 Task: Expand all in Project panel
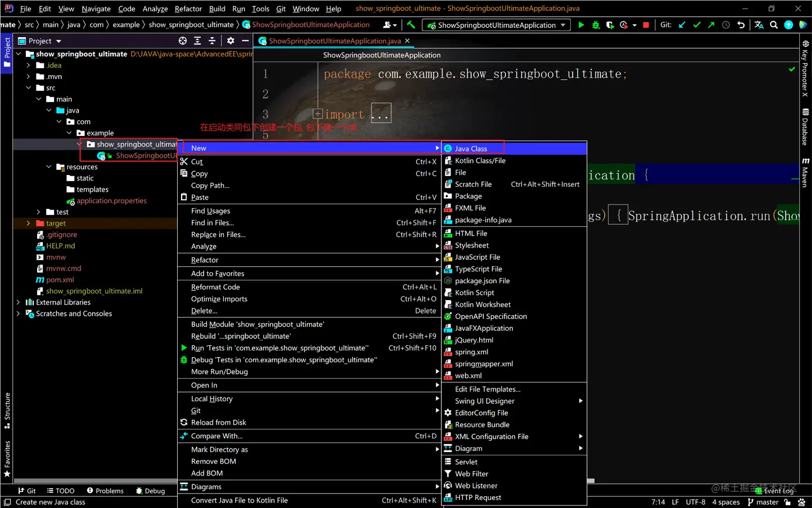point(198,41)
